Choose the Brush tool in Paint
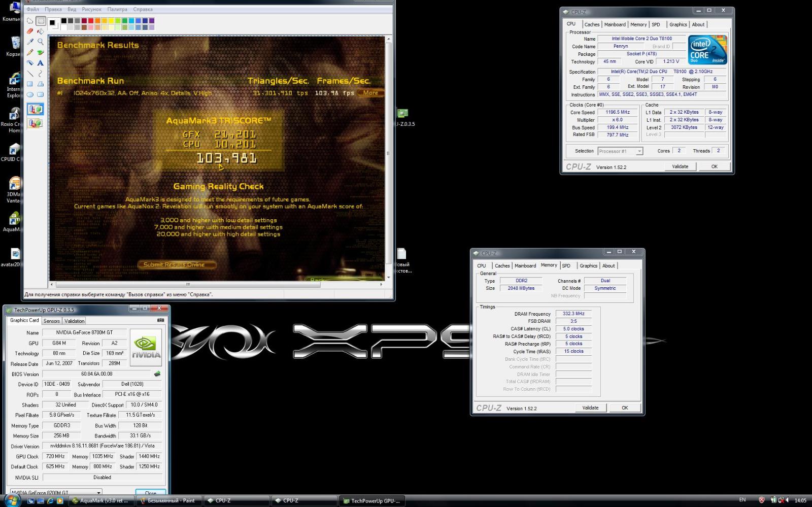This screenshot has width=812, height=507. (41, 52)
